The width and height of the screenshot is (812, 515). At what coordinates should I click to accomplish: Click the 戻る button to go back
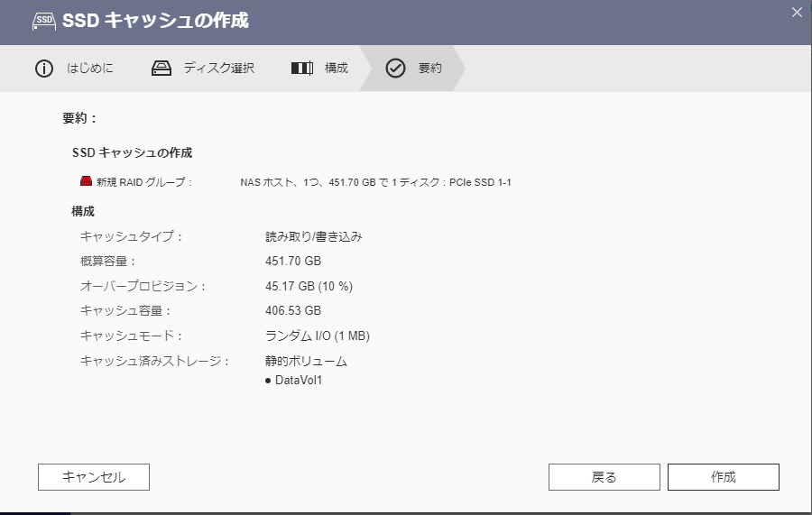(x=604, y=477)
